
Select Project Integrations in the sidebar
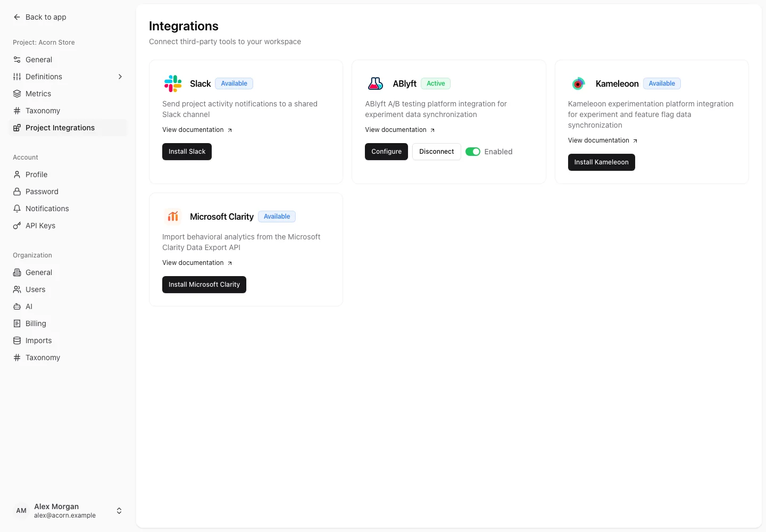(x=68, y=128)
